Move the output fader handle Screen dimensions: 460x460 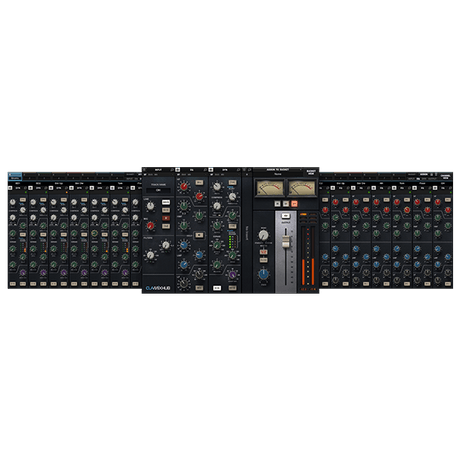(285, 241)
